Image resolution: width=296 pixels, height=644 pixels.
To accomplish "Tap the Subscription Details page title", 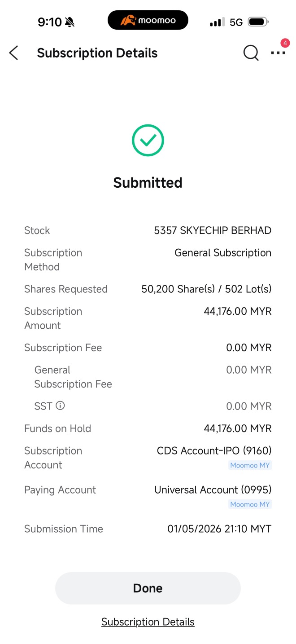I will click(97, 53).
